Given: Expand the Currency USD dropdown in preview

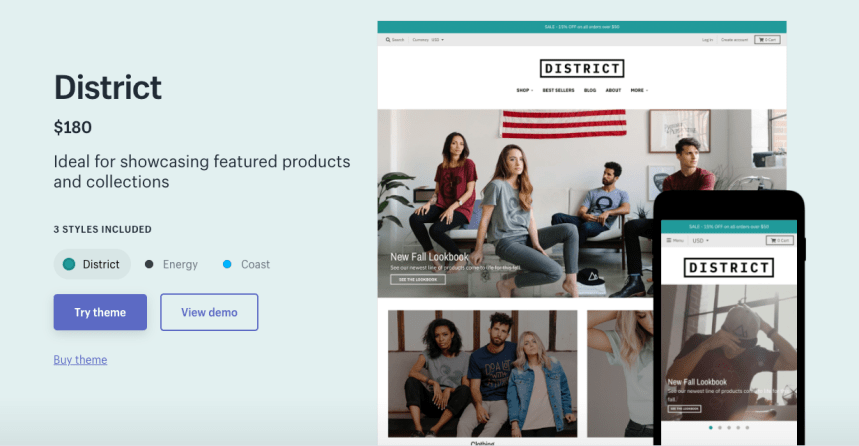Looking at the screenshot, I should coord(428,40).
